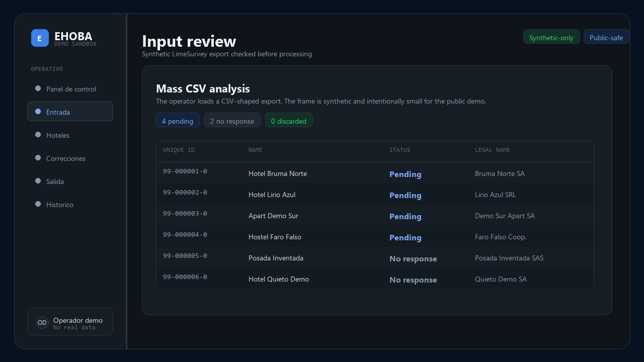Select ID 99-000005-0
Viewport: 644px width, 362px height.
(x=185, y=256)
